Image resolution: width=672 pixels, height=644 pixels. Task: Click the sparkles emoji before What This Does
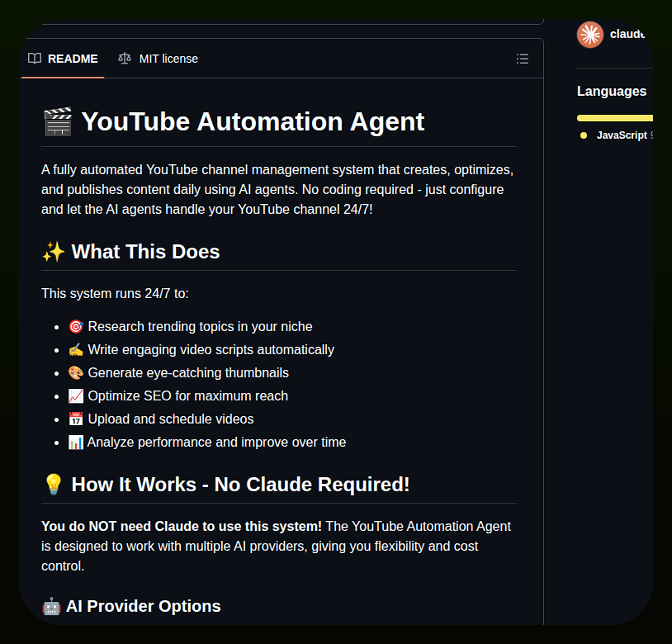pyautogui.click(x=54, y=252)
